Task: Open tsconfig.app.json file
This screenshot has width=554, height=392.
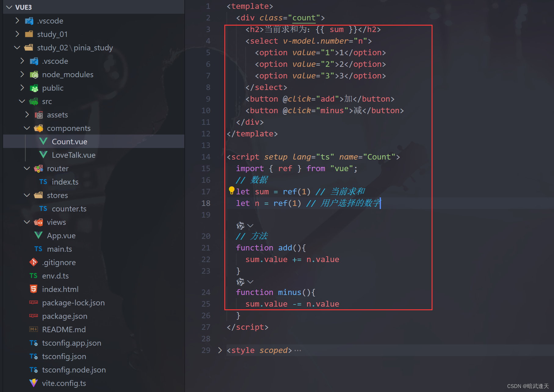Action: (x=93, y=343)
